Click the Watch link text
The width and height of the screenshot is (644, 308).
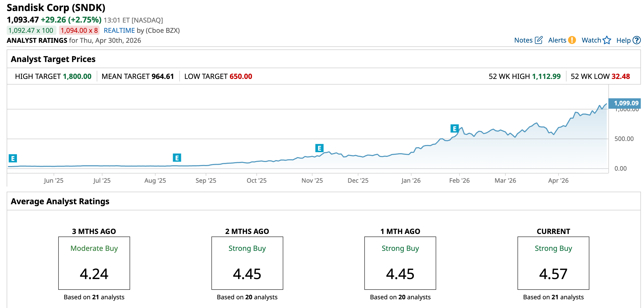pyautogui.click(x=591, y=40)
